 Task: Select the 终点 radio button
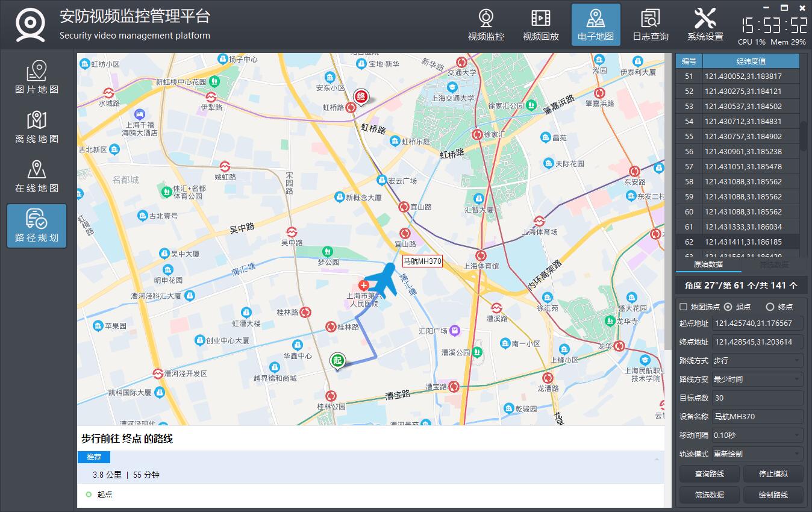pyautogui.click(x=770, y=307)
